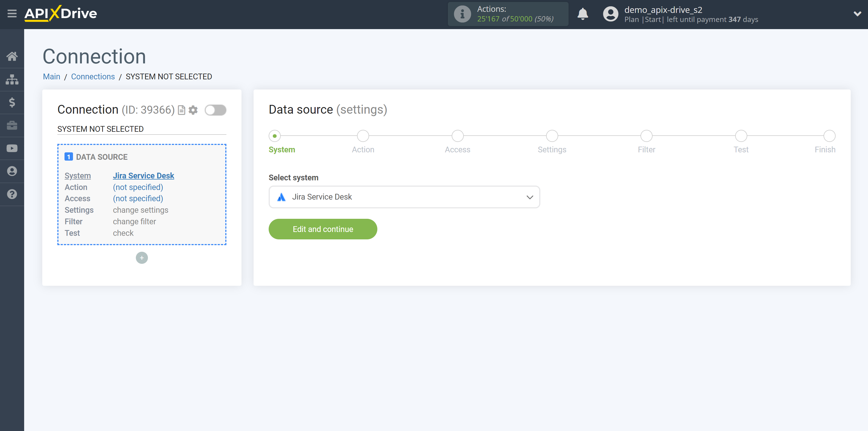The image size is (868, 431).
Task: Click the user profile icon in sidebar
Action: coord(12,171)
